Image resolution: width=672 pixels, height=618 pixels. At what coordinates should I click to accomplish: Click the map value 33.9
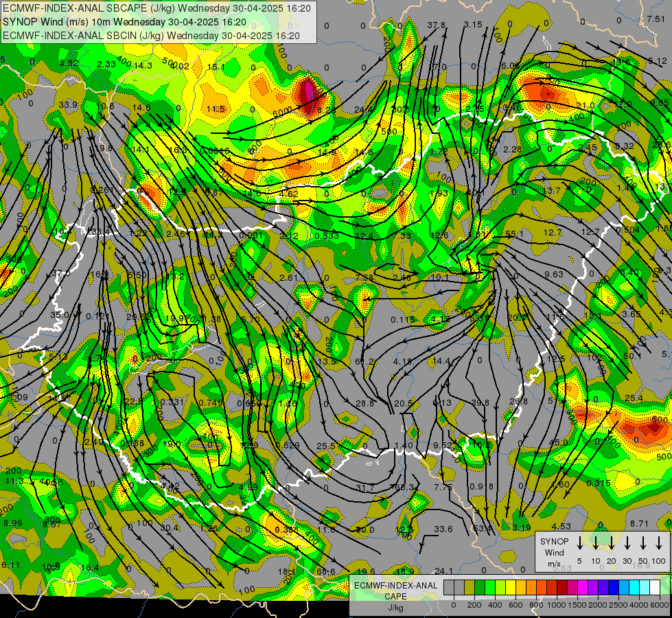coord(68,104)
